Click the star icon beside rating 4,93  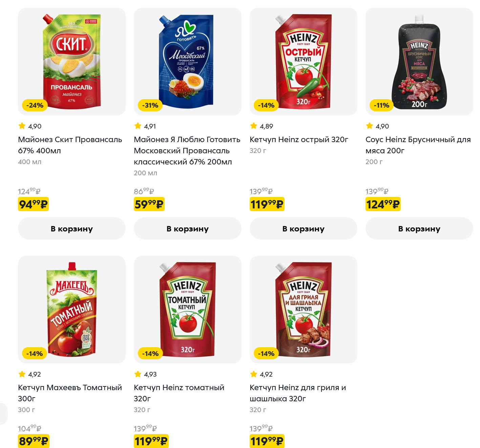pos(138,374)
